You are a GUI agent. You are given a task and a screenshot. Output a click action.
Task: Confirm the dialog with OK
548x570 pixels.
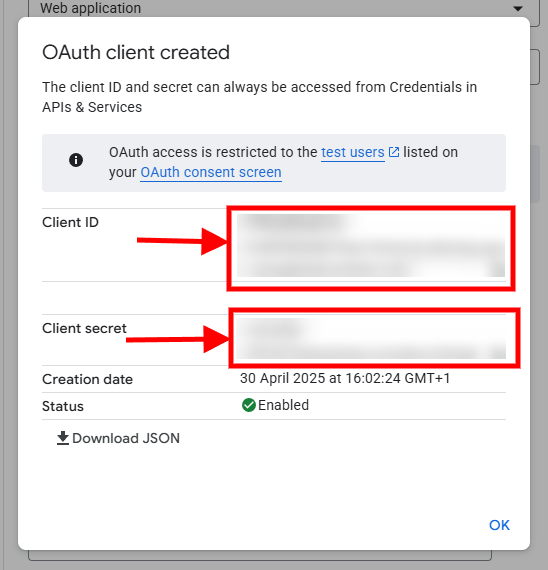coord(499,525)
